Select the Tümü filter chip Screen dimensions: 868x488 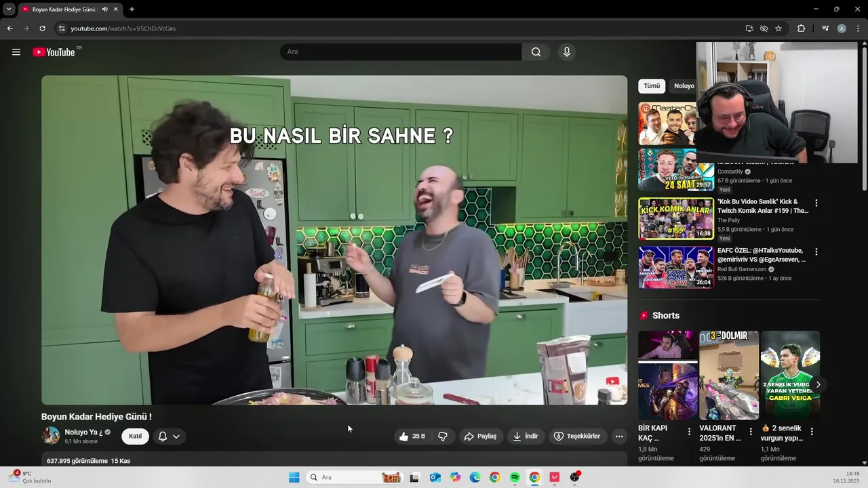pyautogui.click(x=652, y=86)
